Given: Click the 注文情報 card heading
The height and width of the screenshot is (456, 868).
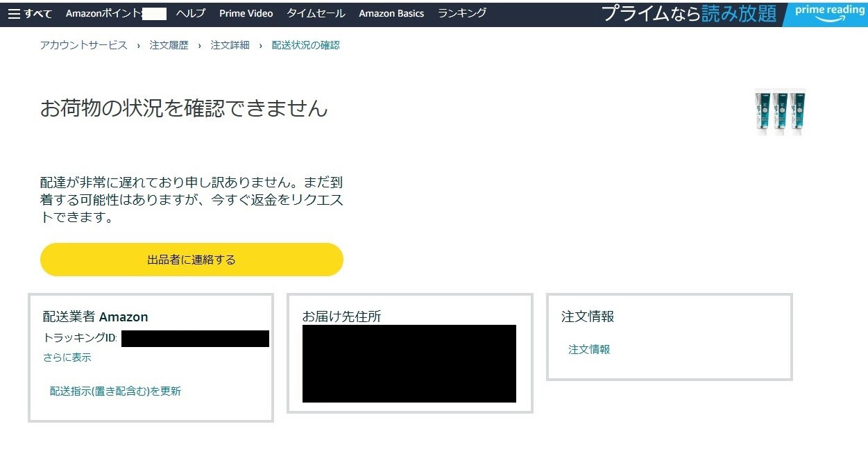Looking at the screenshot, I should [x=588, y=316].
